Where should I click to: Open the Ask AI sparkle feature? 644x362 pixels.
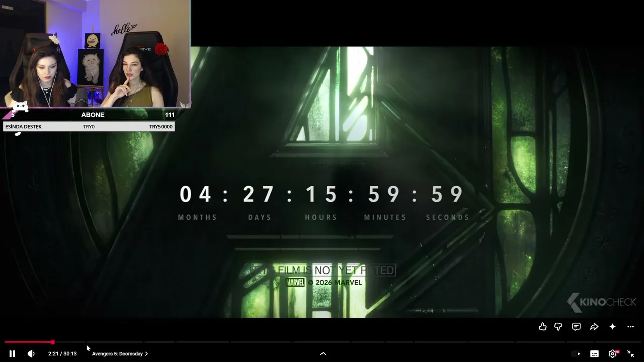612,327
